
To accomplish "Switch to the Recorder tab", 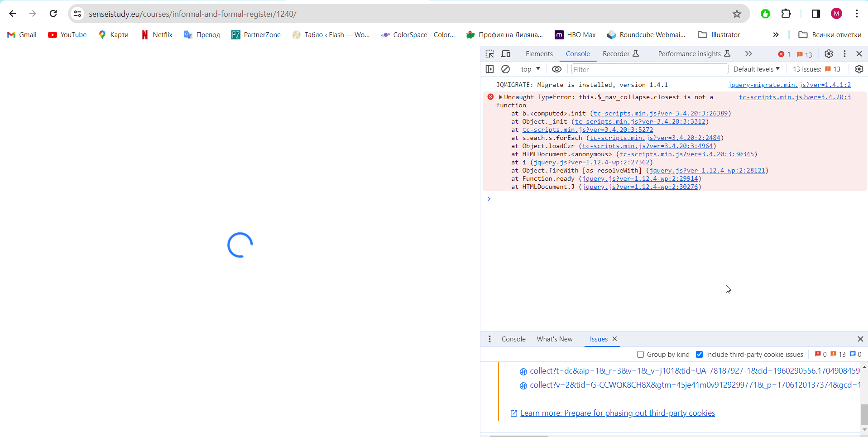I will (621, 54).
